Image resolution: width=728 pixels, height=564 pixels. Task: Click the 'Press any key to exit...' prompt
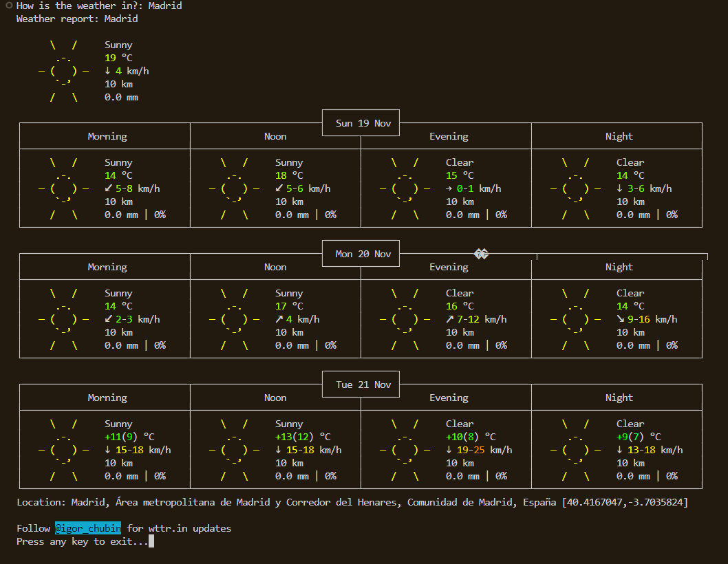pyautogui.click(x=82, y=541)
